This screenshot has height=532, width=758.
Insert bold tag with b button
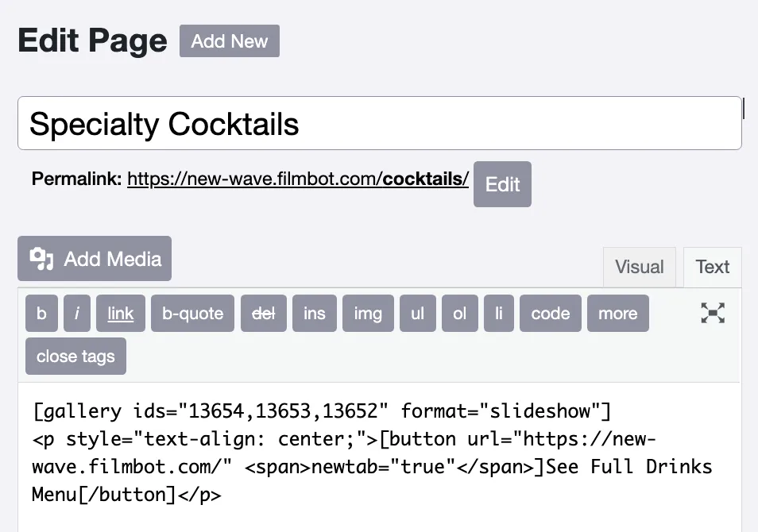(x=41, y=313)
